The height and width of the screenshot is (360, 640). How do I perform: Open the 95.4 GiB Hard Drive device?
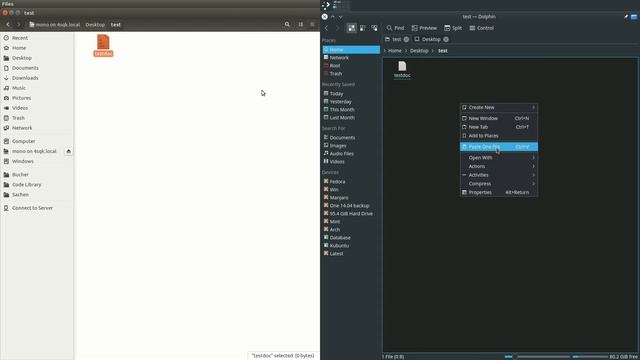pos(351,213)
